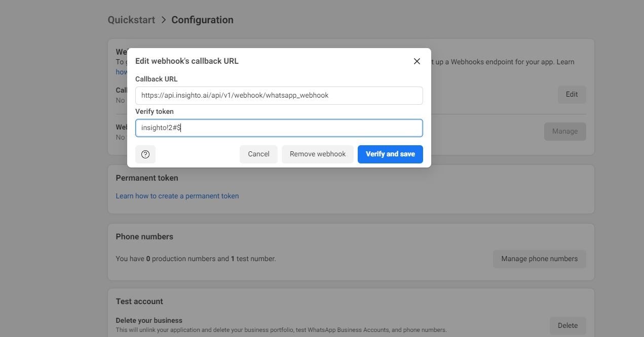Focus the Callback URL text field
Image resolution: width=644 pixels, height=337 pixels.
tap(279, 96)
